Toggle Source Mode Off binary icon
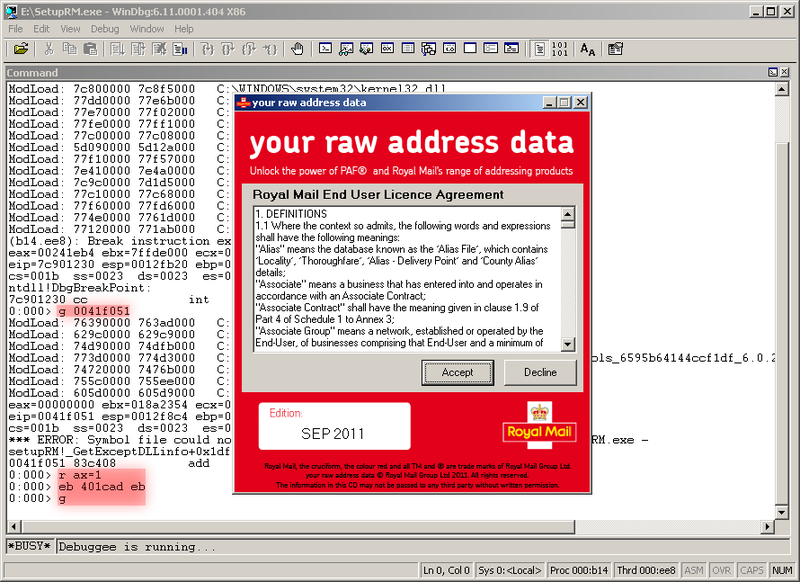 coord(560,49)
